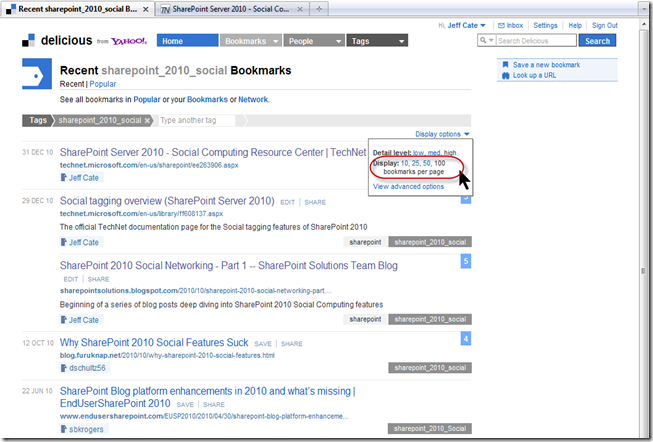This screenshot has height=442, width=653.
Task: Open SharePoint Server 2010 Social Computing Resource Center
Action: [213, 152]
